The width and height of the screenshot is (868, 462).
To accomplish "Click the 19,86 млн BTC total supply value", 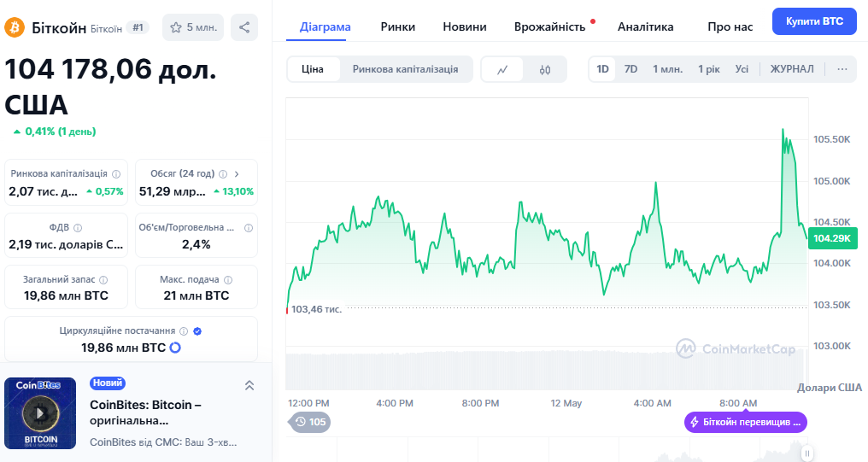I will [x=66, y=296].
